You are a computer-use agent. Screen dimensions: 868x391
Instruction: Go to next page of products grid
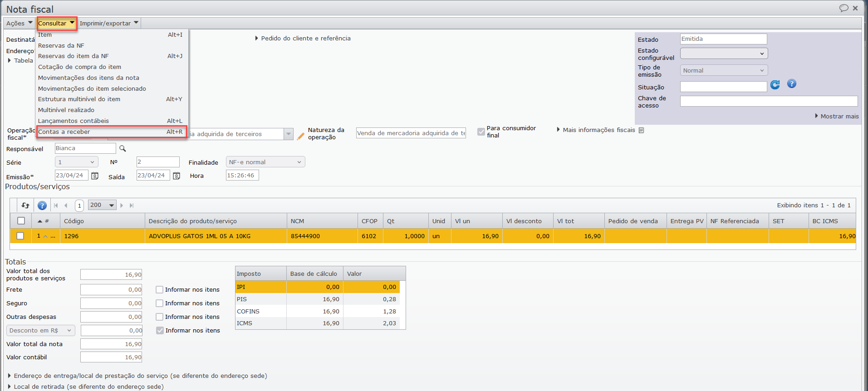(122, 205)
